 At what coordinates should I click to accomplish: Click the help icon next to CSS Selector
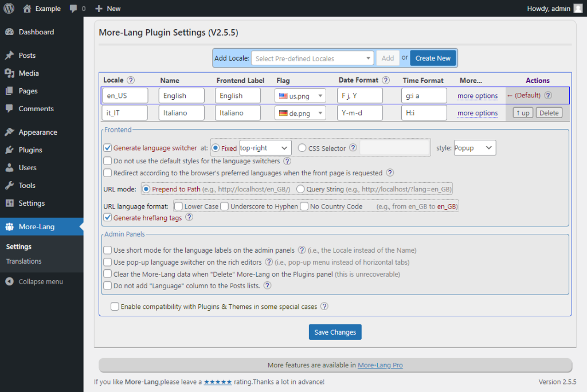[353, 148]
